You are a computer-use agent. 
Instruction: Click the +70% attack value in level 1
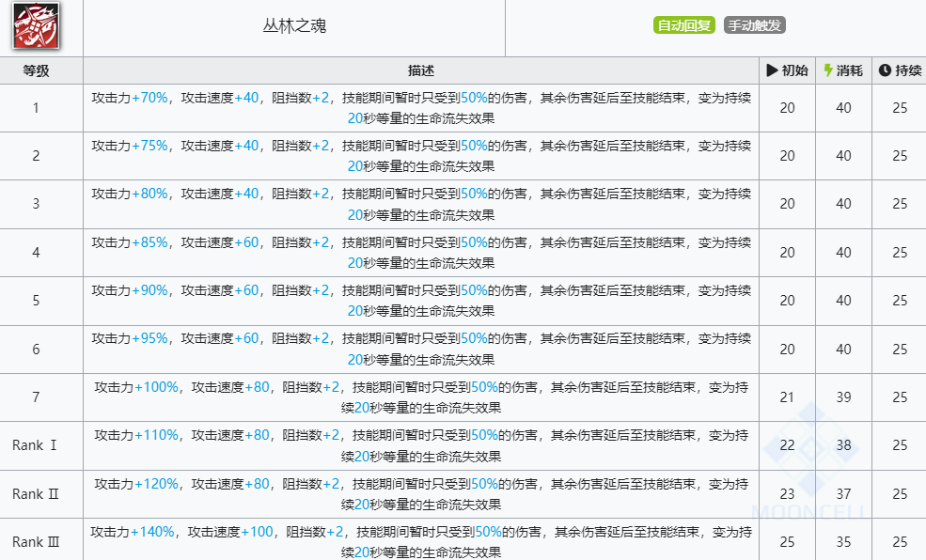(x=149, y=97)
